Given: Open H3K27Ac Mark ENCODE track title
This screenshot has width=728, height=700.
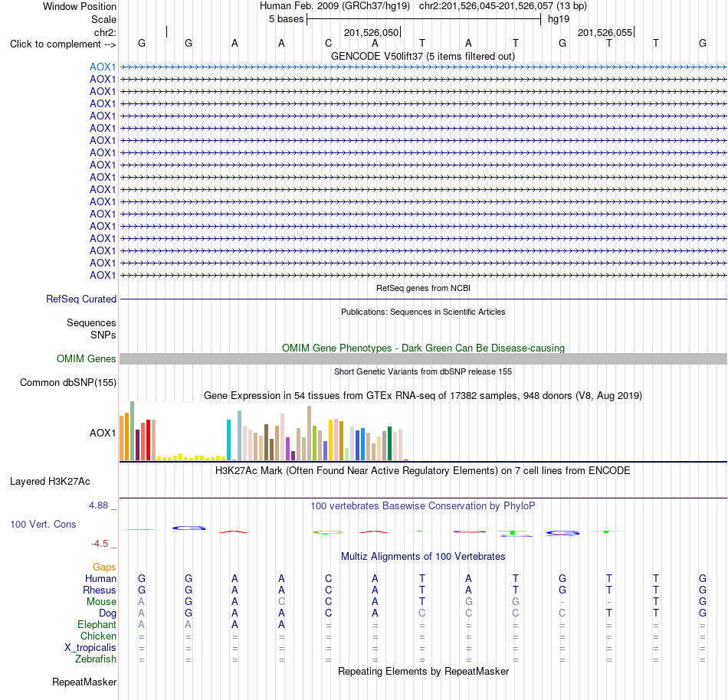Looking at the screenshot, I should [x=423, y=471].
